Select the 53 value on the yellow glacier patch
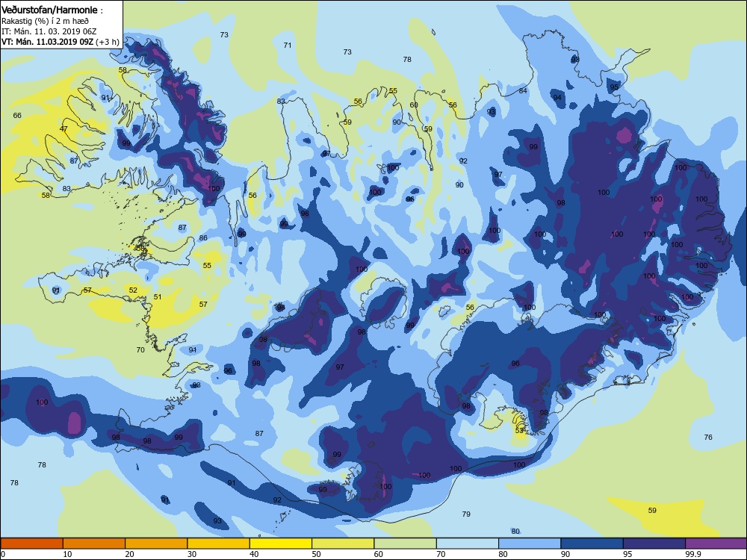The image size is (747, 560). coord(519,431)
